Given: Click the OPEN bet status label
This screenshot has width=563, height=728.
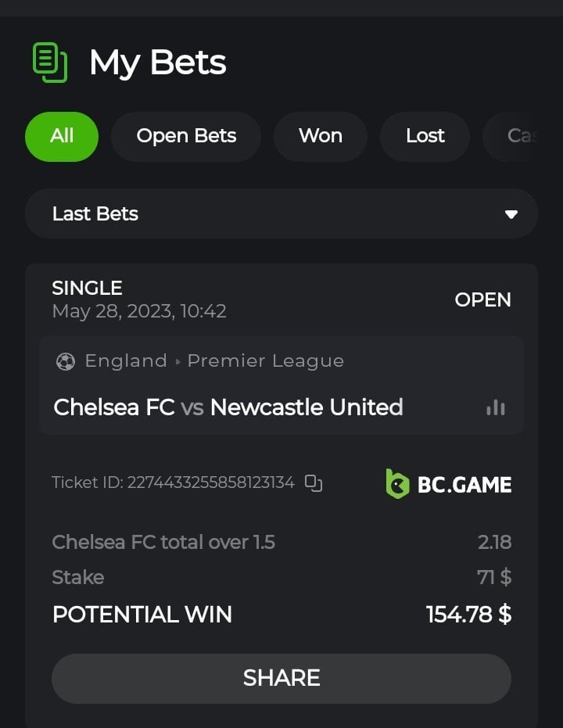Looking at the screenshot, I should (482, 300).
